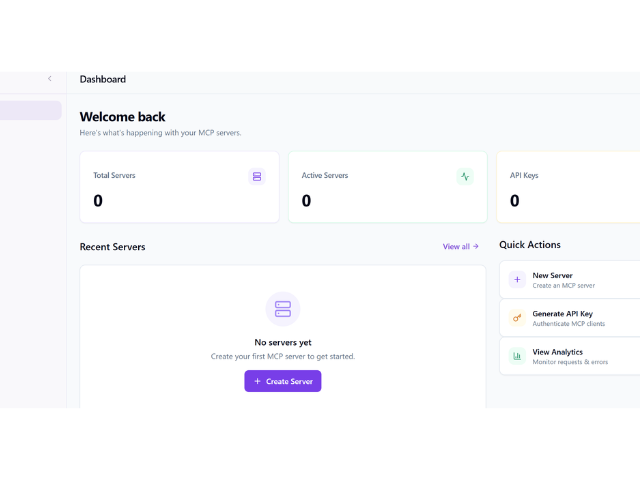Click the empty-state server icon
The width and height of the screenshot is (640, 480).
[x=283, y=309]
